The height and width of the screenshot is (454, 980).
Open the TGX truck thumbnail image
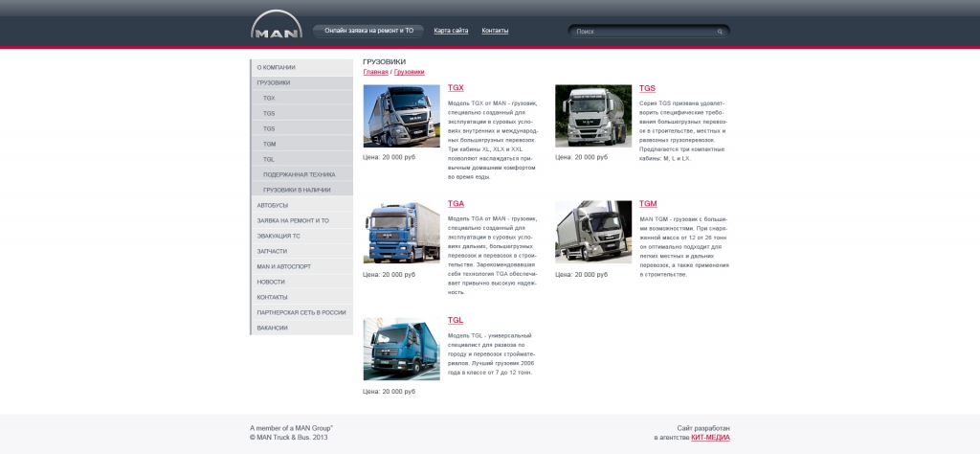click(401, 116)
